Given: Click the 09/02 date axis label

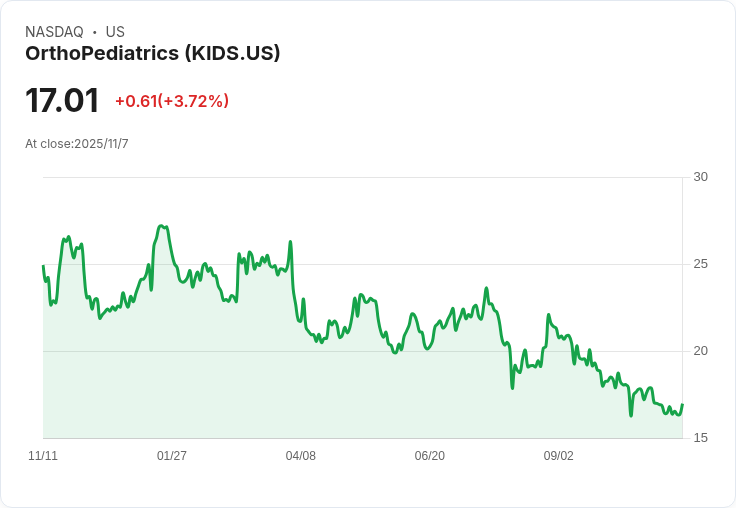Looking at the screenshot, I should click(559, 456).
